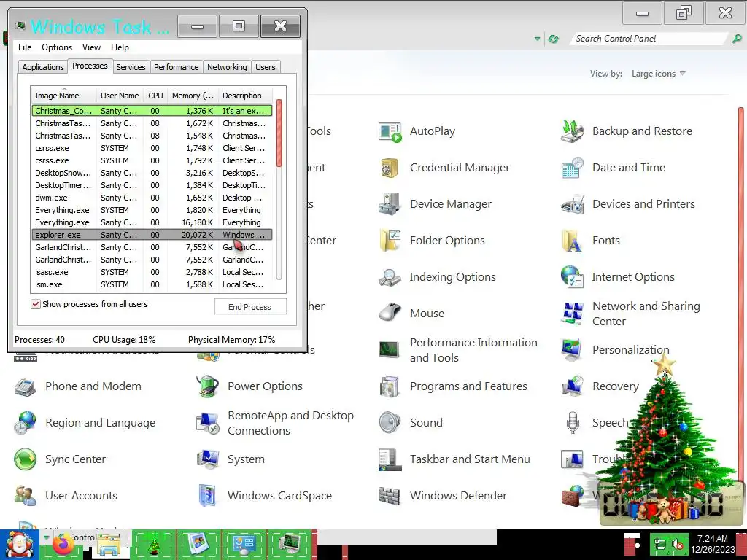Open Devices and Printers
Image resolution: width=747 pixels, height=560 pixels.
pyautogui.click(x=628, y=204)
